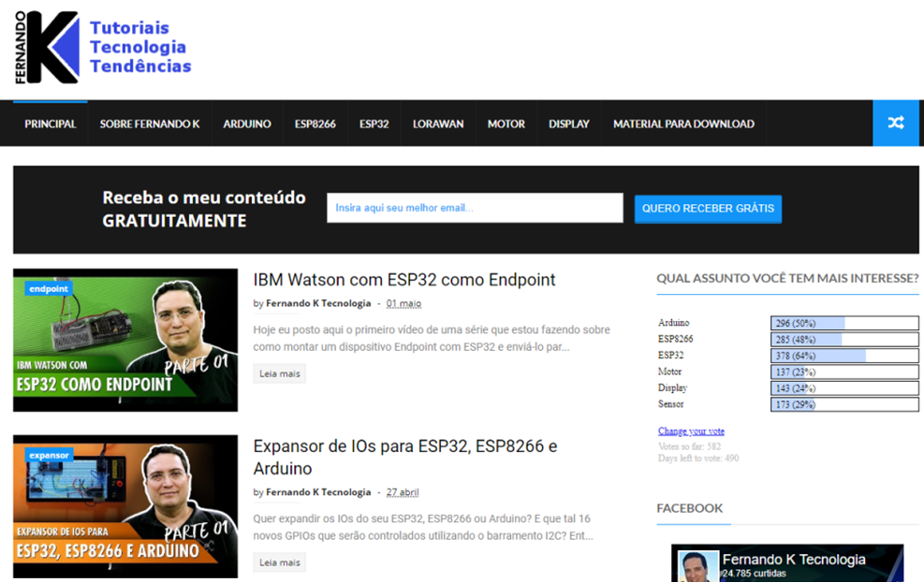Screen dimensions: 924x583
Task: Click the Display poll result bar
Action: [844, 388]
